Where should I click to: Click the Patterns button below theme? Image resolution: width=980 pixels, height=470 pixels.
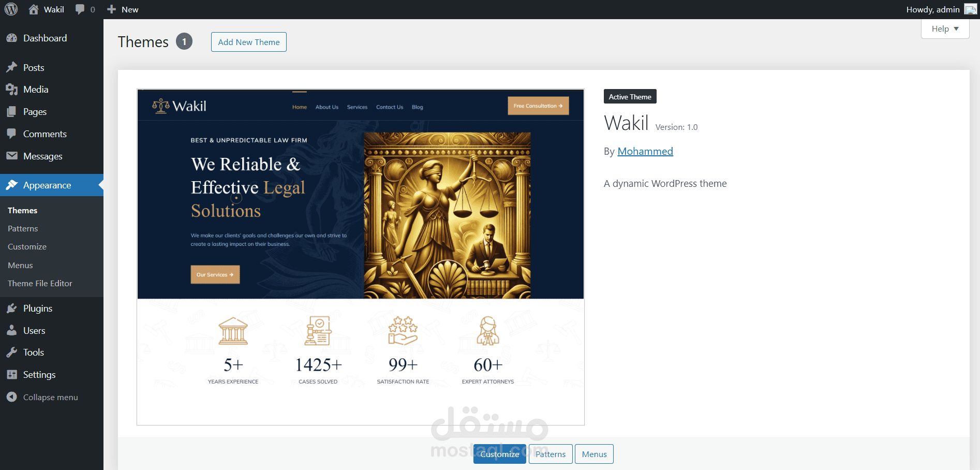click(551, 454)
